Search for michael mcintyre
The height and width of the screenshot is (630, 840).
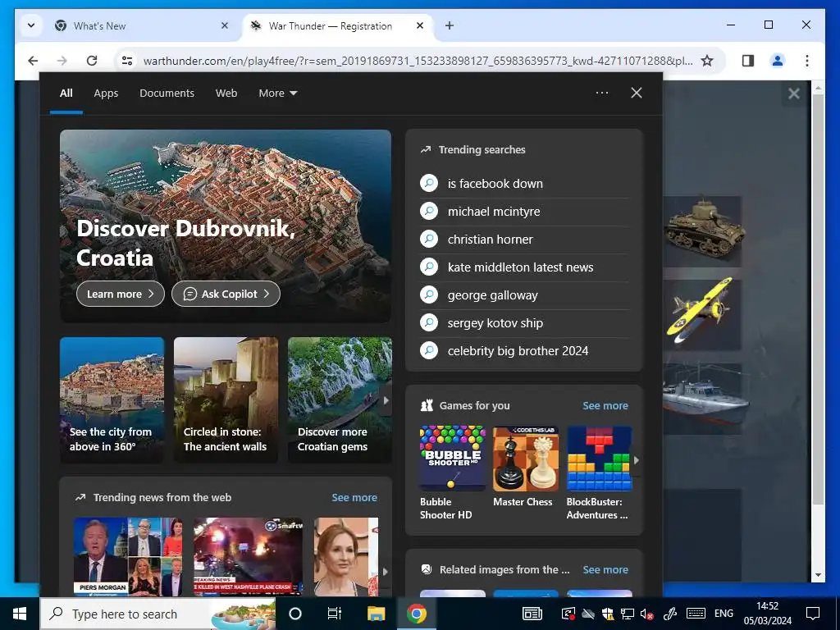pos(525,212)
